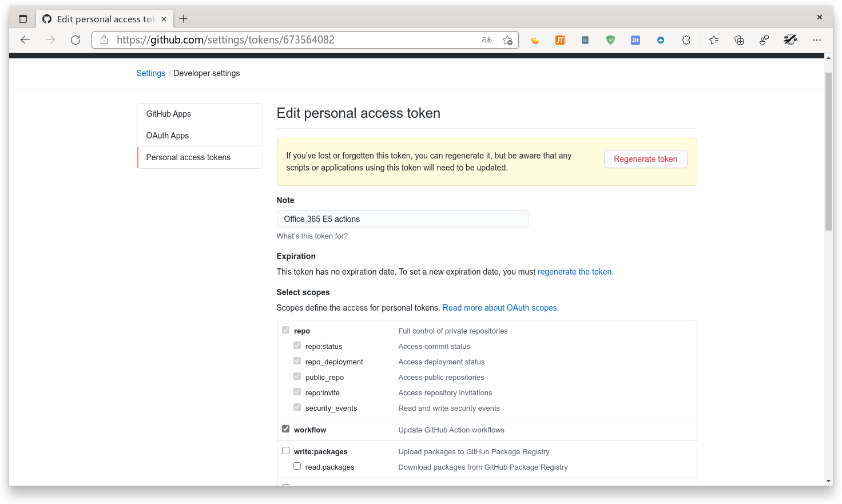Check the read:packages scope checkbox
842x504 pixels.
297,466
